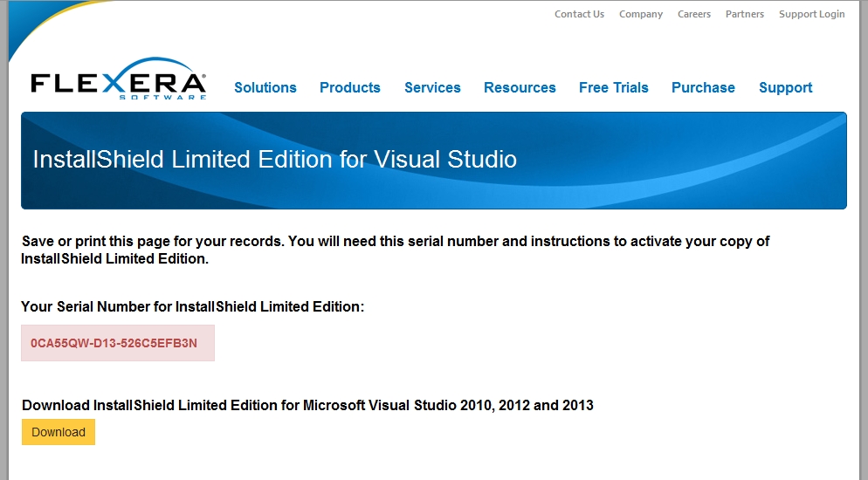Open the Products menu
Viewport: 868px width, 480px height.
pyautogui.click(x=350, y=87)
